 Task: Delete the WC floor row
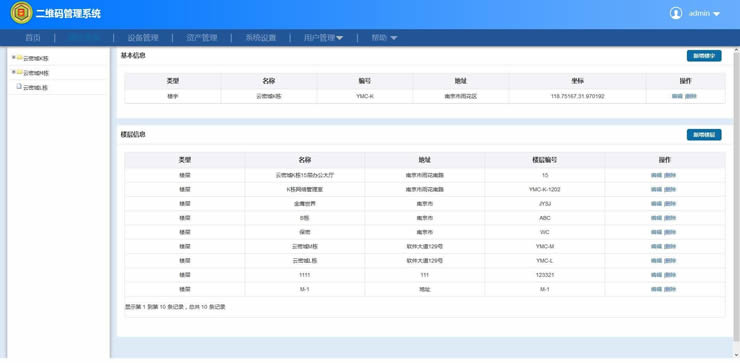(670, 232)
